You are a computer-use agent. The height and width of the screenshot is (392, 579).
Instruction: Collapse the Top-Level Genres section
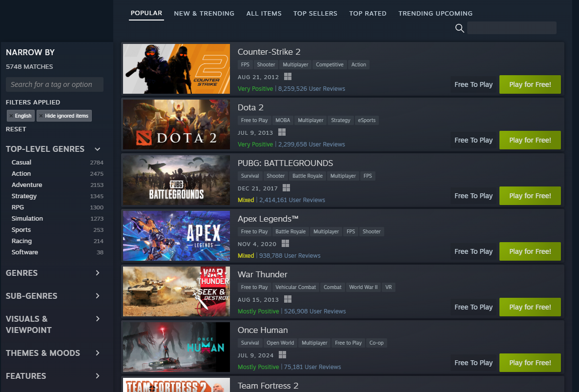click(x=98, y=149)
